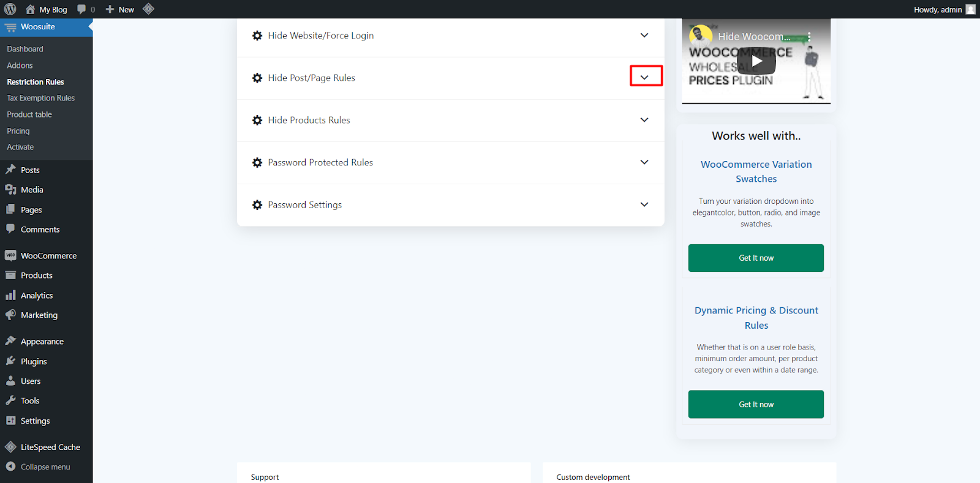Viewport: 980px width, 483px height.
Task: Click the Hide Post/Page Rules label
Action: point(312,78)
